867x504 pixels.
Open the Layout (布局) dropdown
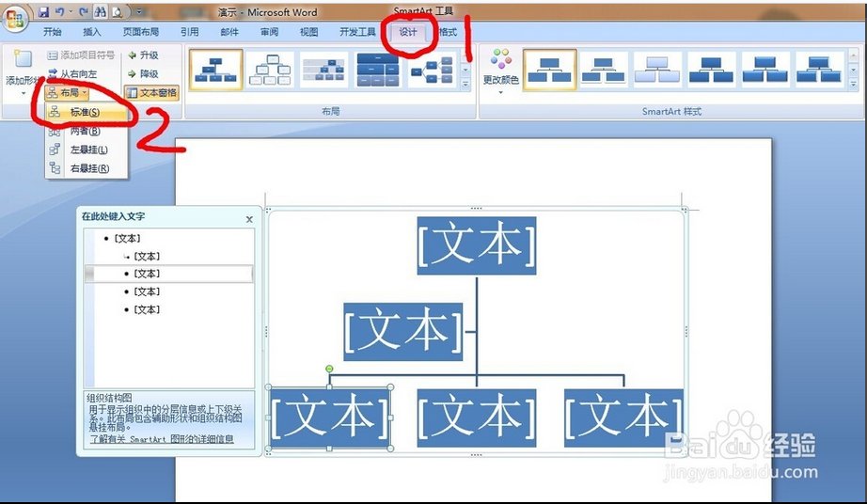[68, 92]
